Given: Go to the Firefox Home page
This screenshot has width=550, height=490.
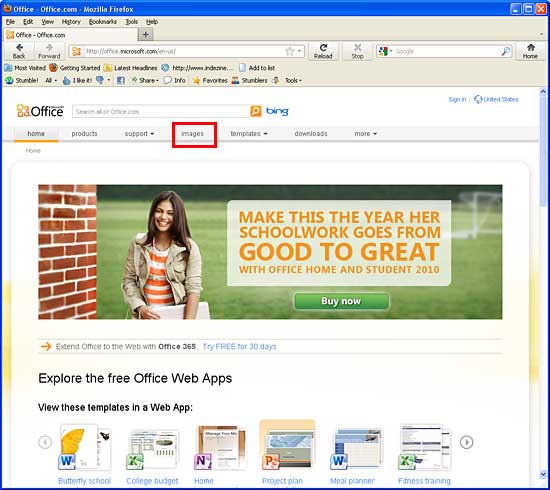Looking at the screenshot, I should pyautogui.click(x=530, y=51).
